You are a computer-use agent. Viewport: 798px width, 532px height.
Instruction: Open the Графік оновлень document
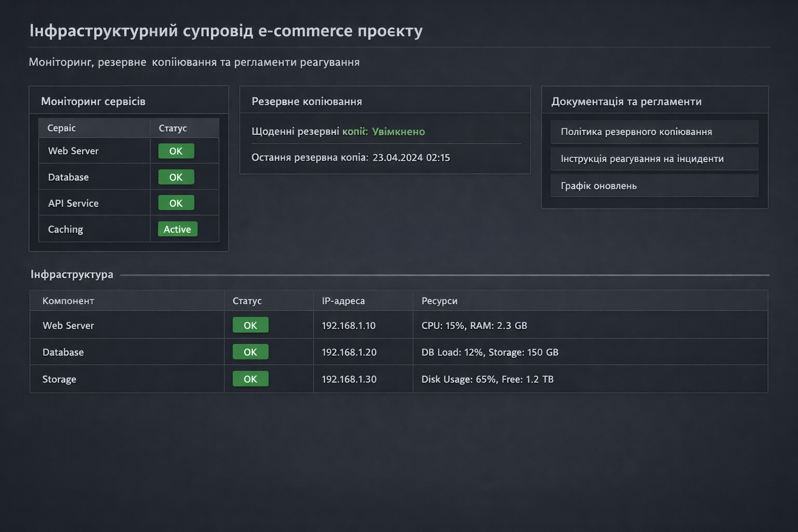[654, 186]
